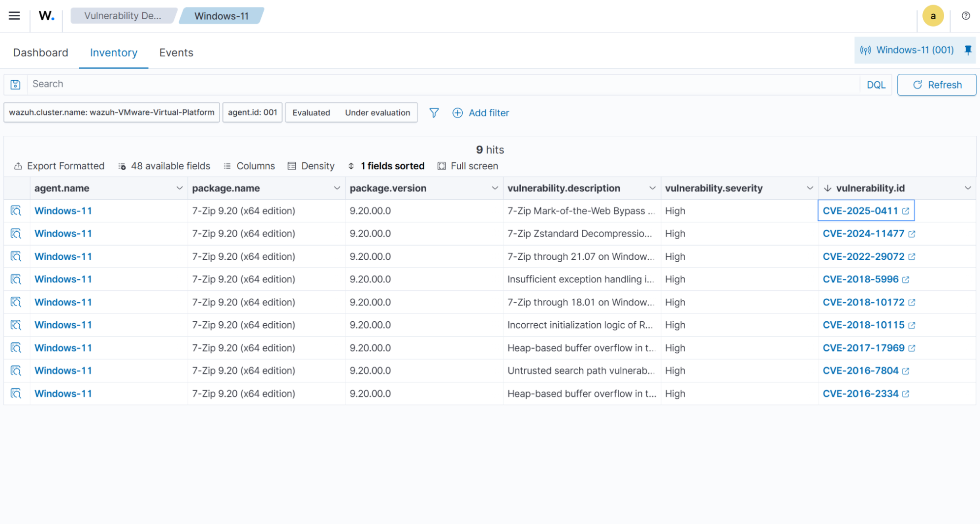Image resolution: width=980 pixels, height=524 pixels.
Task: Open external link icon for CVE-2016-7804
Action: [906, 371]
